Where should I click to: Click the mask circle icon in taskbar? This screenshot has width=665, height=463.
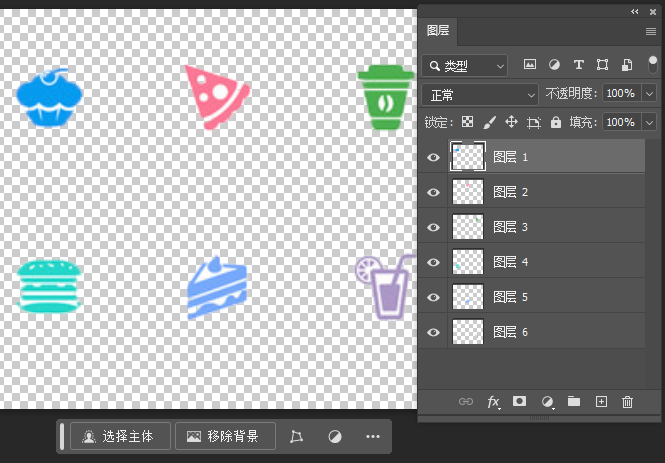click(335, 436)
